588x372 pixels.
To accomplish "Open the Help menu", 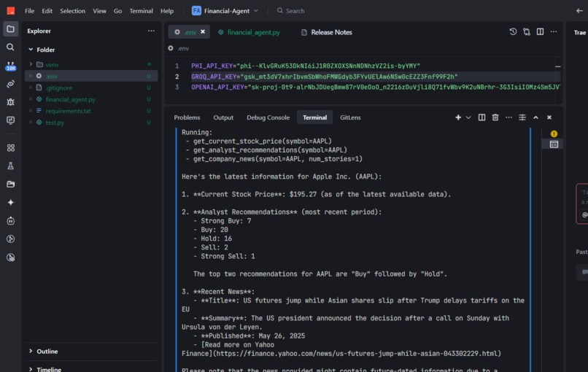I will coord(167,11).
